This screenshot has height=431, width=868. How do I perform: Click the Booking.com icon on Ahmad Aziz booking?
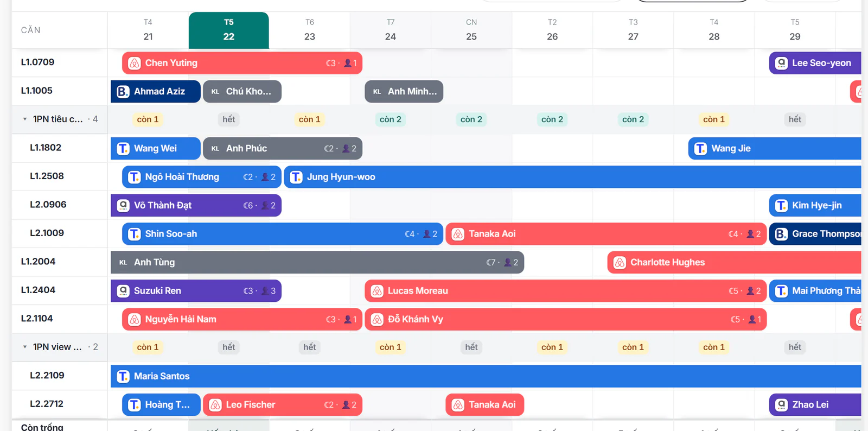[123, 92]
